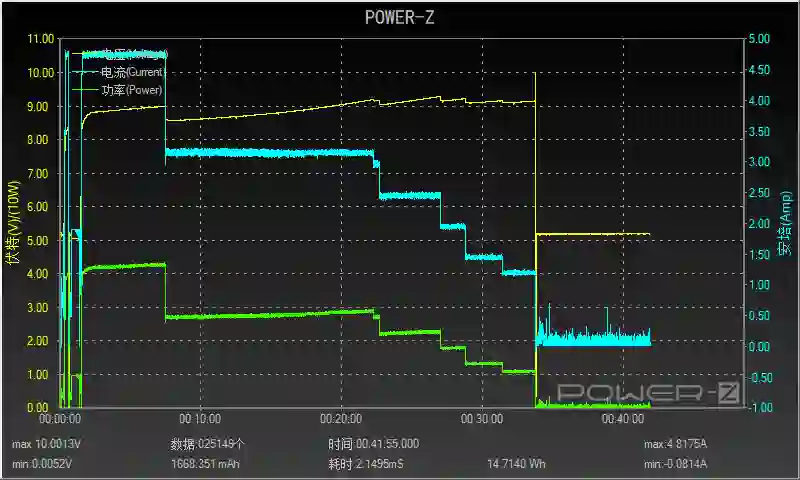Viewport: 800px width, 480px height.
Task: Click the POWER-Z chart title
Action: 399,17
